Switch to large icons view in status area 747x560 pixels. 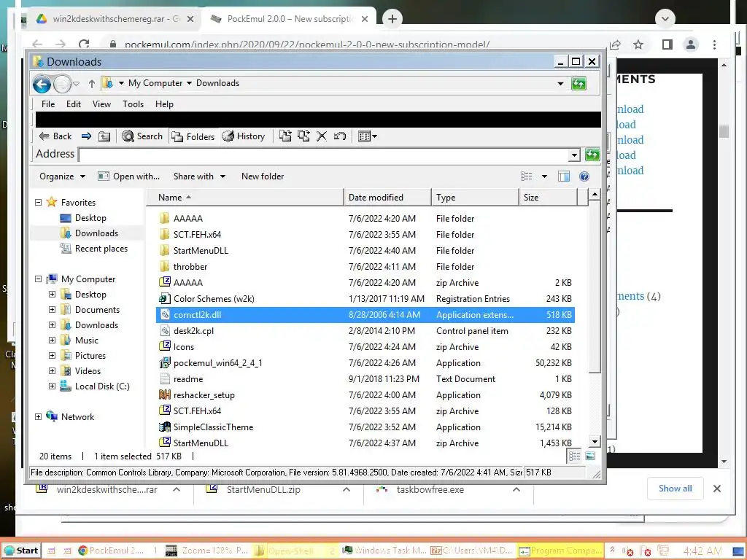[x=589, y=456]
